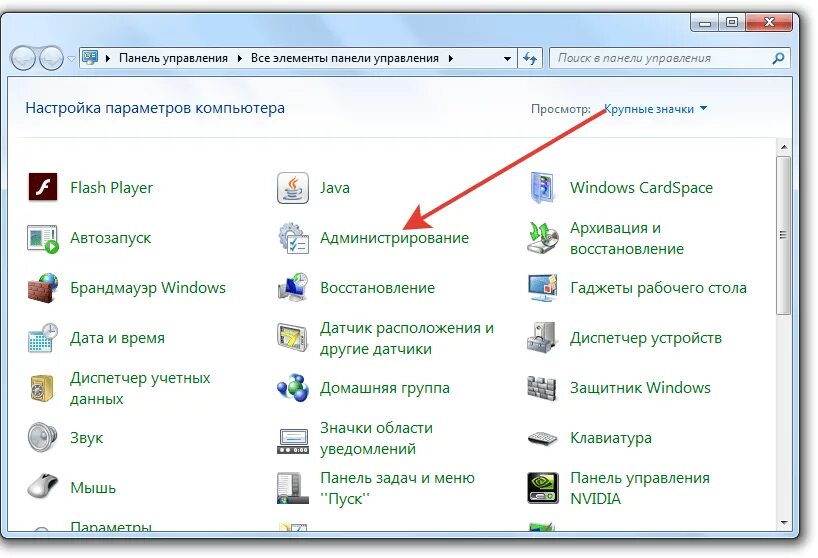Click the scrollbar up arrow
Image resolution: width=818 pixels, height=558 pixels.
[784, 148]
